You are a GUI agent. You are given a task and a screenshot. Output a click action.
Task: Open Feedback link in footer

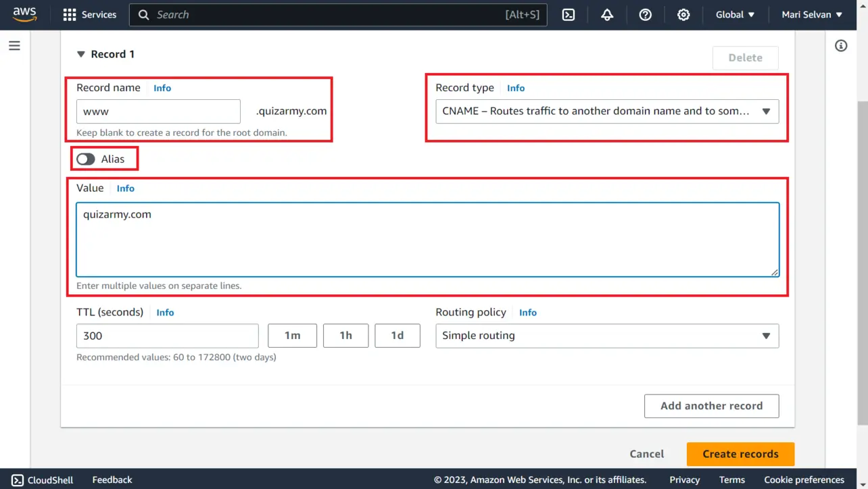pos(112,480)
